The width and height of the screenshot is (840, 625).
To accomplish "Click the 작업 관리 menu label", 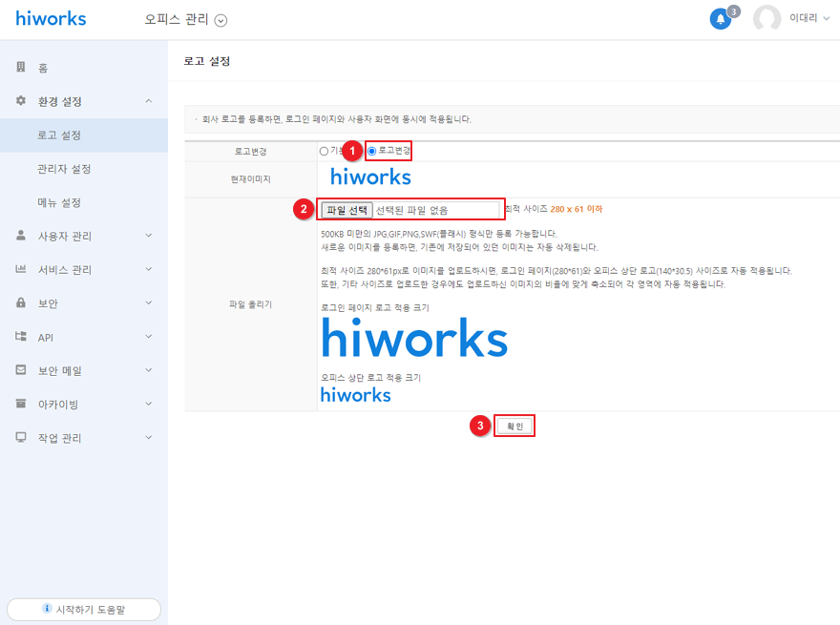I will (59, 438).
